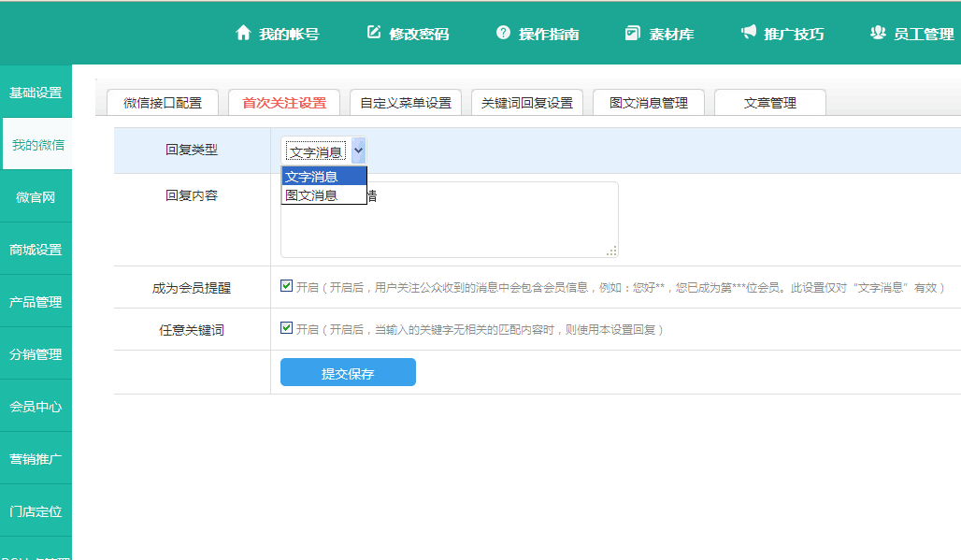Click the 回复类型 dropdown arrow

coord(359,151)
